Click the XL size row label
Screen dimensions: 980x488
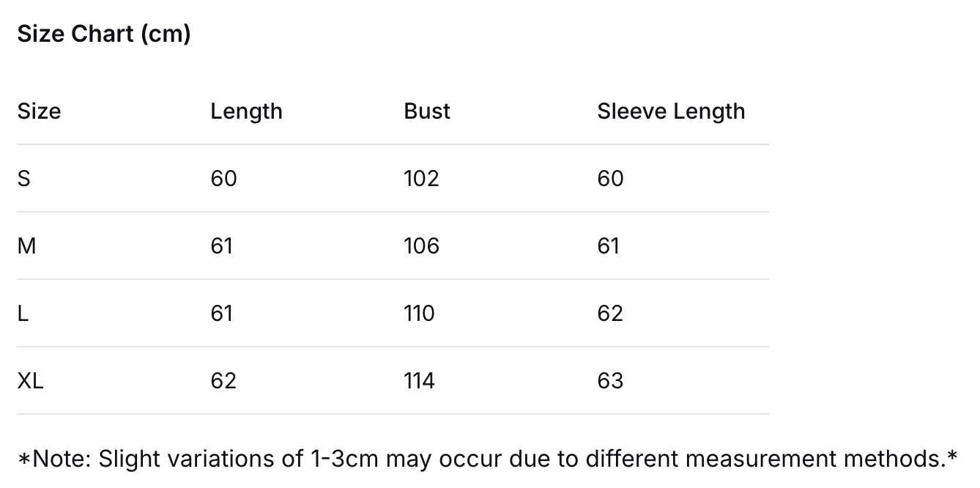(x=31, y=381)
